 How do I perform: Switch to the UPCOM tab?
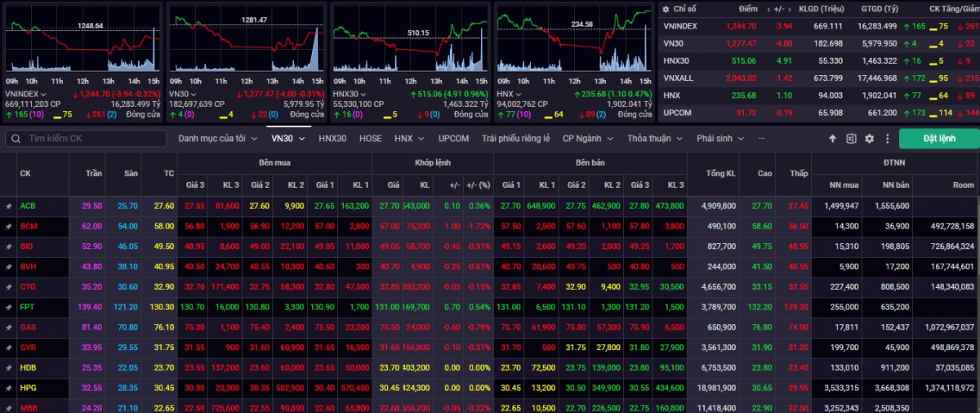click(x=453, y=139)
